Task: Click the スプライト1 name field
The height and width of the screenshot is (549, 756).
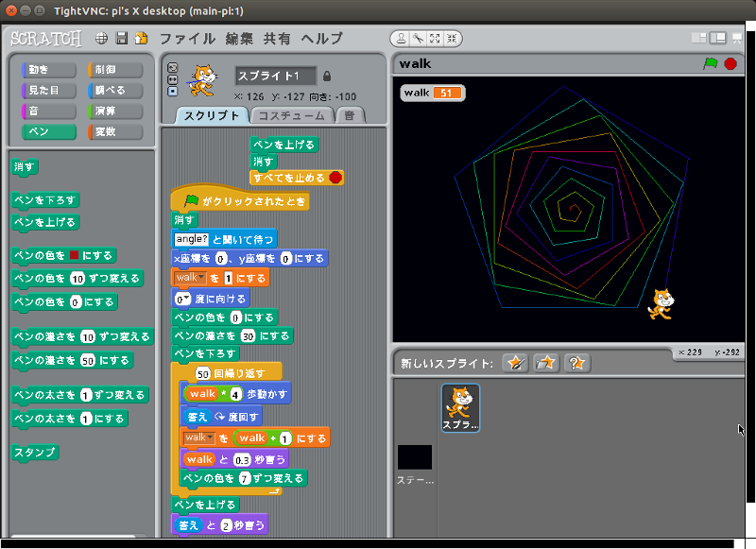Action: coord(275,77)
